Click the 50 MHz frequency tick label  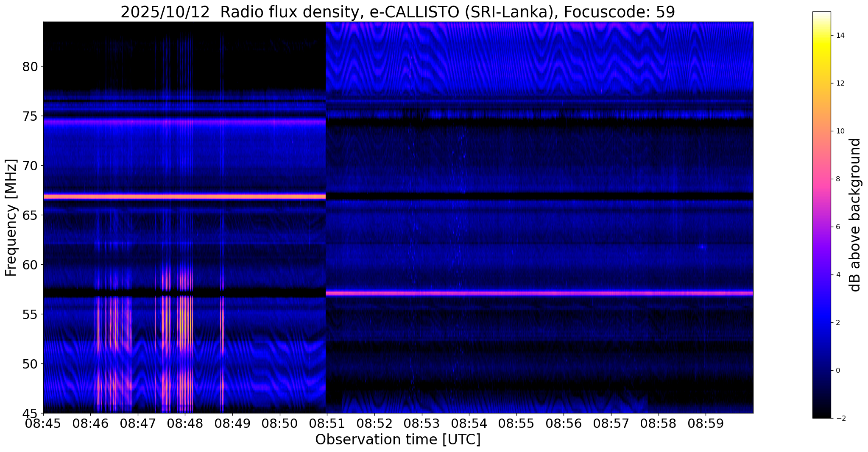click(x=31, y=364)
